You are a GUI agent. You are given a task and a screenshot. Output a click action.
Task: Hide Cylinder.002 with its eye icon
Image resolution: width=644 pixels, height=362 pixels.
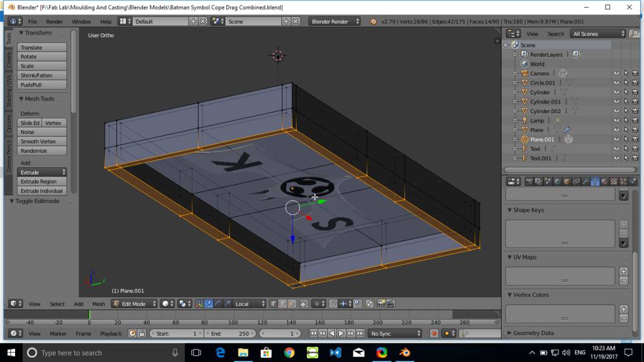[616, 111]
